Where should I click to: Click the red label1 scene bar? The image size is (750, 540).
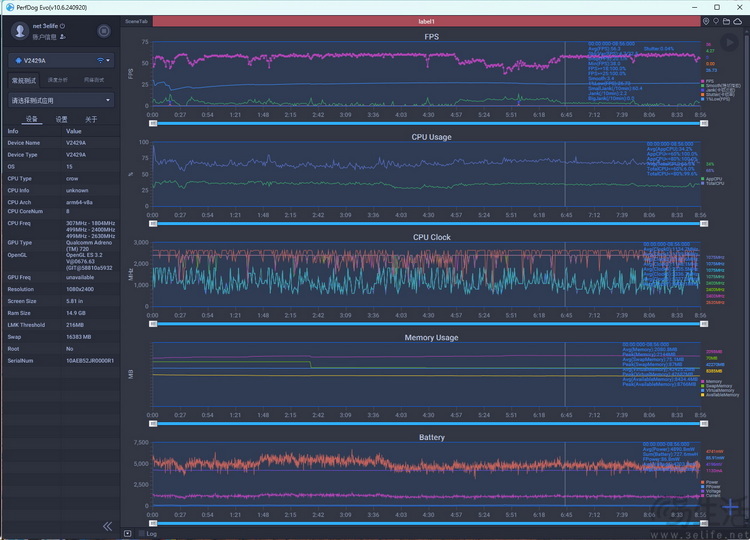(426, 22)
